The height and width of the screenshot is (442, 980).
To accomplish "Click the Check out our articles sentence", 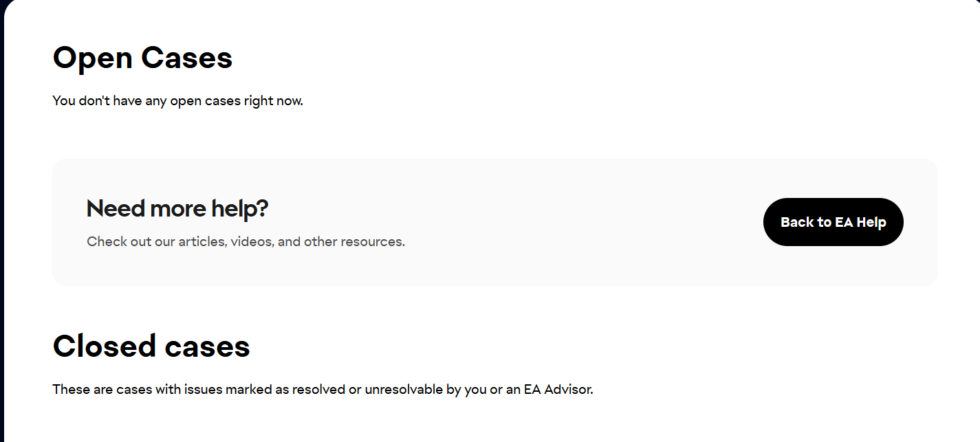I will tap(246, 242).
